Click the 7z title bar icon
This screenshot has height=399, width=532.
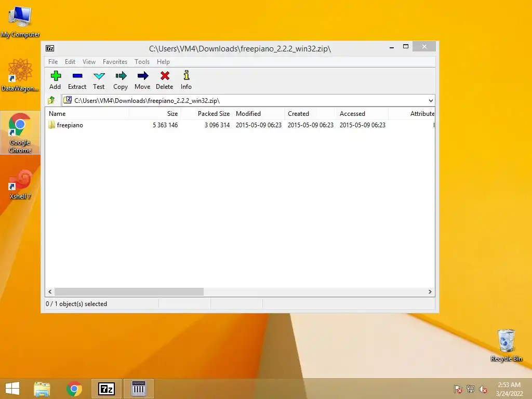[50, 48]
